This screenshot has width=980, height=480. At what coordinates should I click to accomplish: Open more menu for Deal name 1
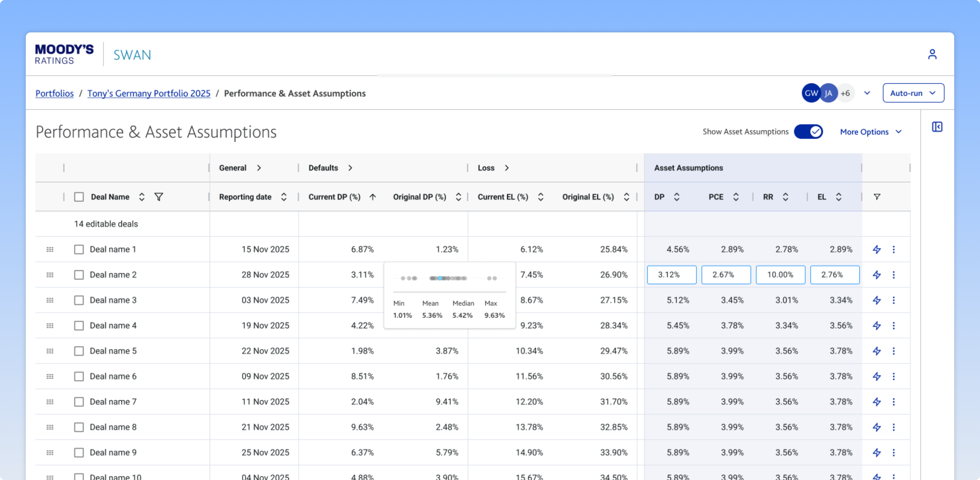[894, 249]
